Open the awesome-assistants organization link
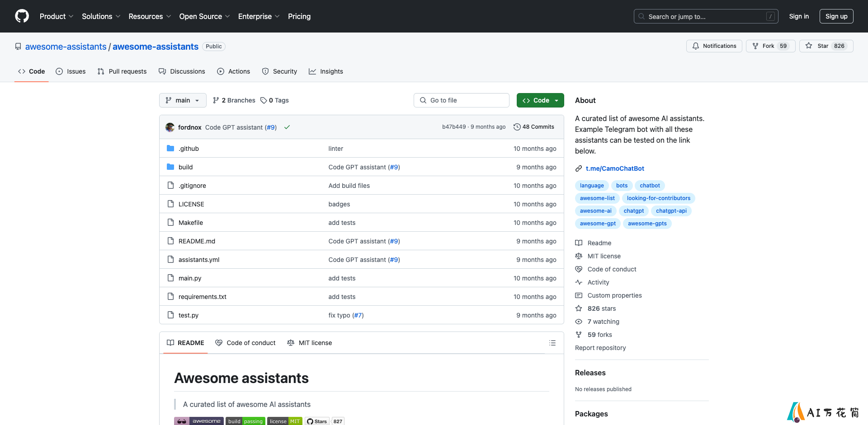The image size is (868, 425). [66, 47]
